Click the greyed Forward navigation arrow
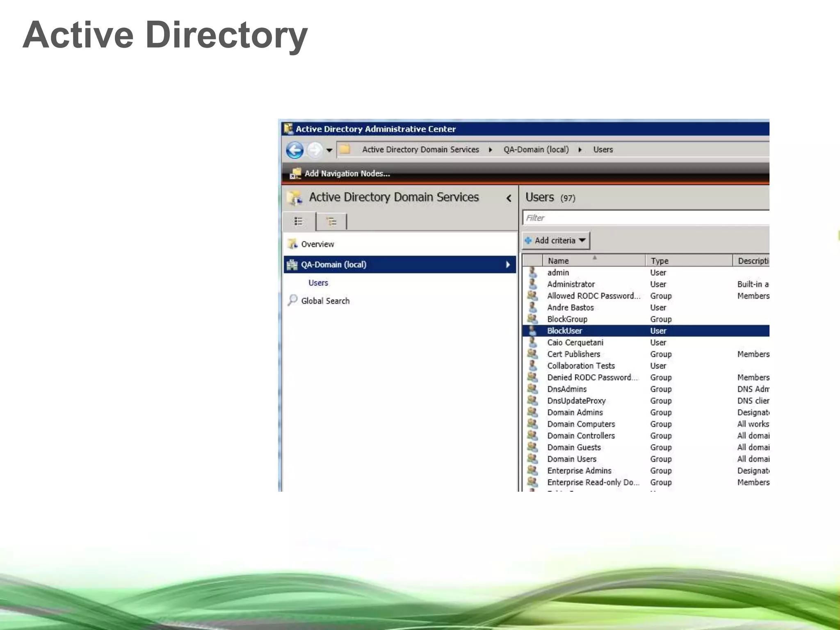The image size is (840, 630). (315, 150)
